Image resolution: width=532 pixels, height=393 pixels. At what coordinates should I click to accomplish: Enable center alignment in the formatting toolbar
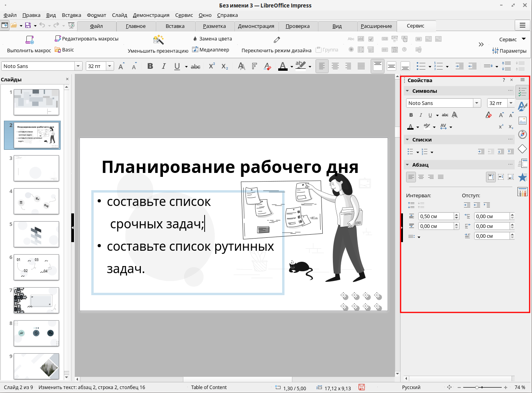tap(335, 66)
